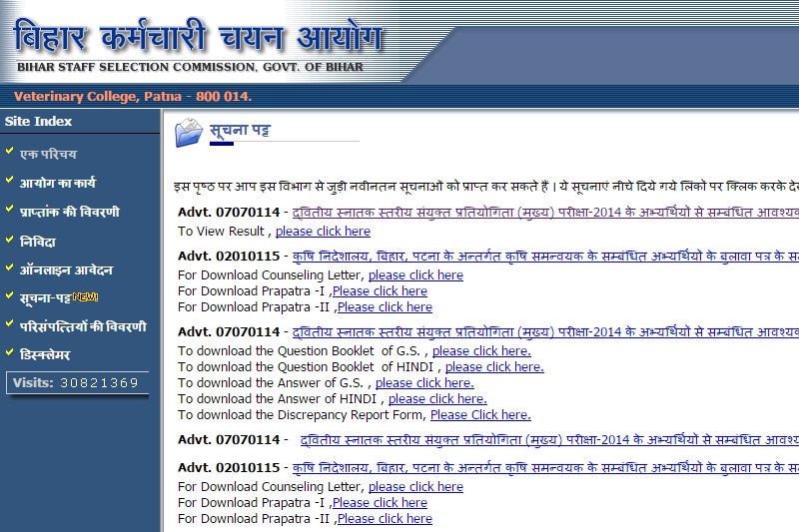The height and width of the screenshot is (532, 799).
Task: Select निविदा from the site index
Action: [x=38, y=241]
